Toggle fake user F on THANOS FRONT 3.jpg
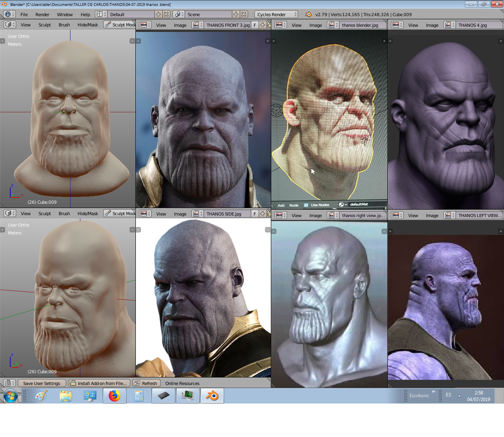 (255, 25)
